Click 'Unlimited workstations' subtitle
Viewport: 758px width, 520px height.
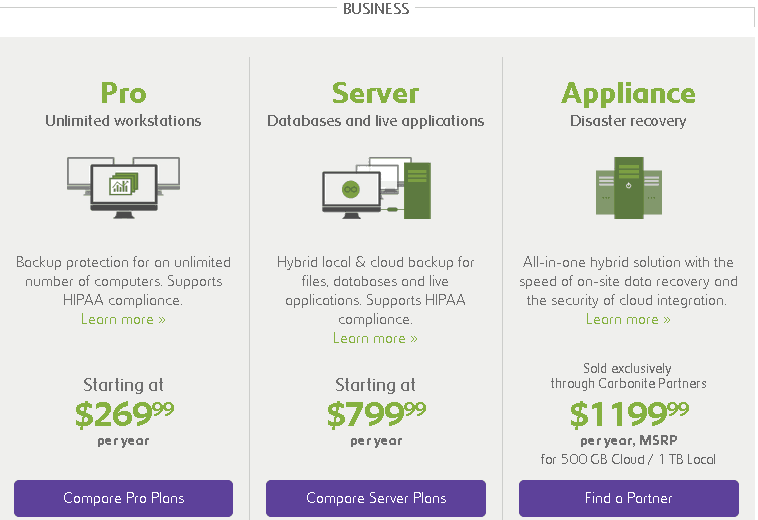[x=123, y=121]
